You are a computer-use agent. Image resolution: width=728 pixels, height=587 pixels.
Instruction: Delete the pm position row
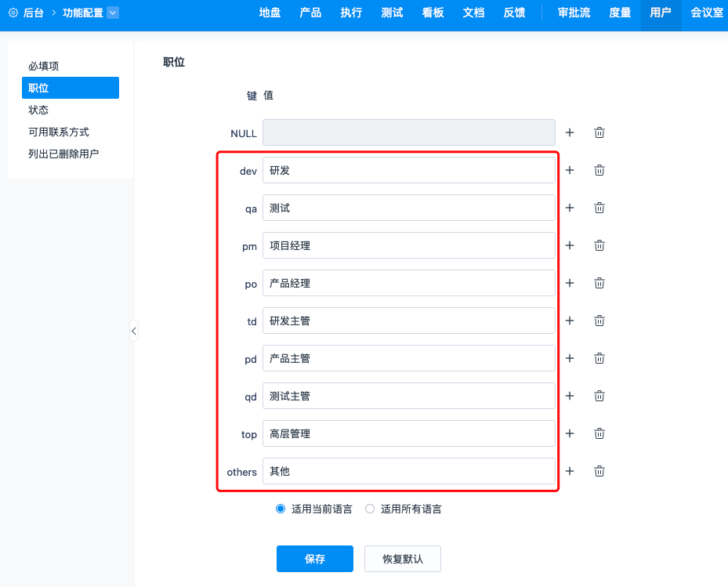click(x=599, y=245)
